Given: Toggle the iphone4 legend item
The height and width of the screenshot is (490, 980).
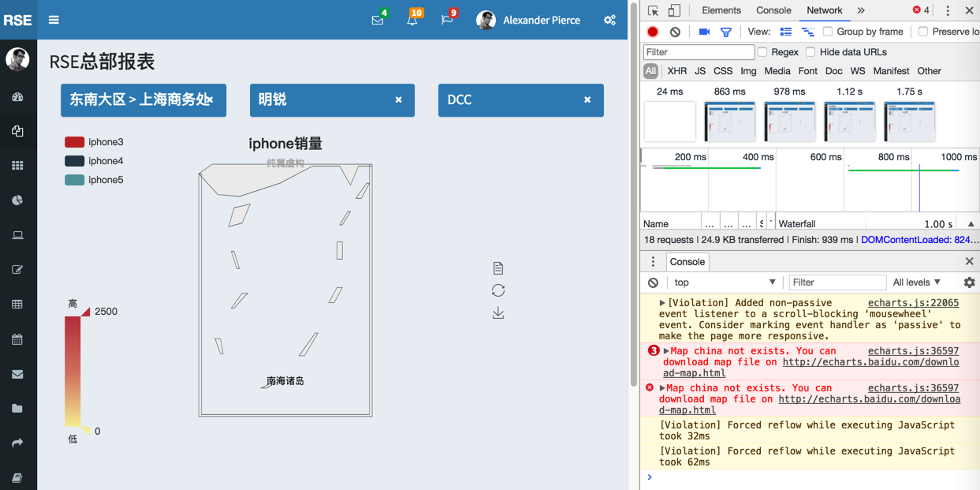Looking at the screenshot, I should coord(94,161).
